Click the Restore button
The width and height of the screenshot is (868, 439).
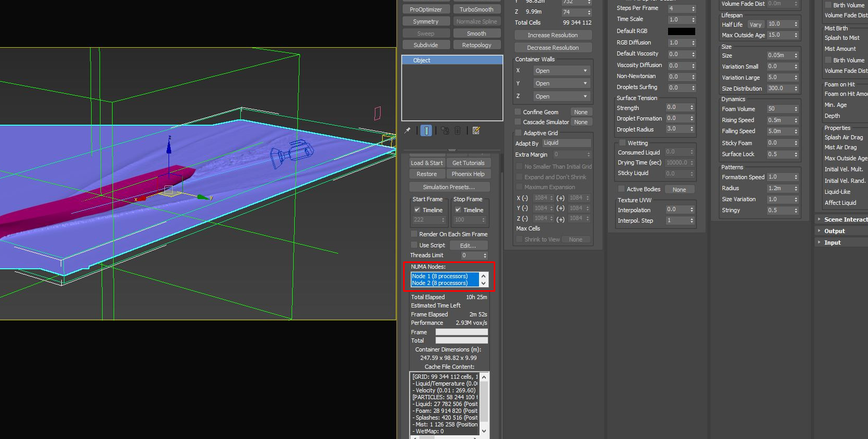pyautogui.click(x=427, y=174)
